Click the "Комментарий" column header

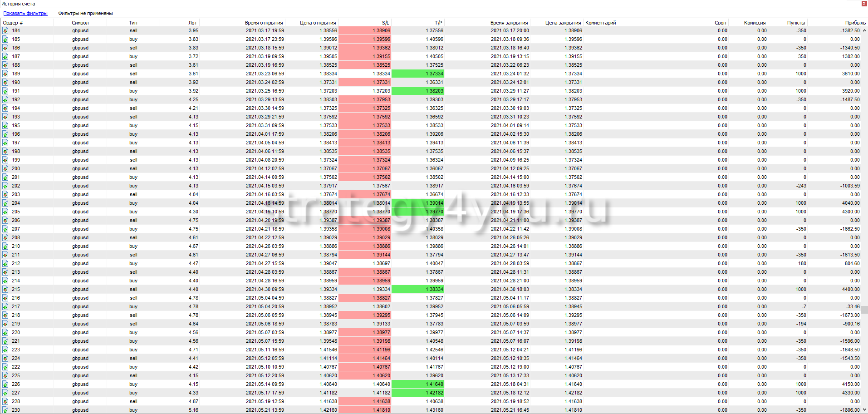[x=600, y=23]
